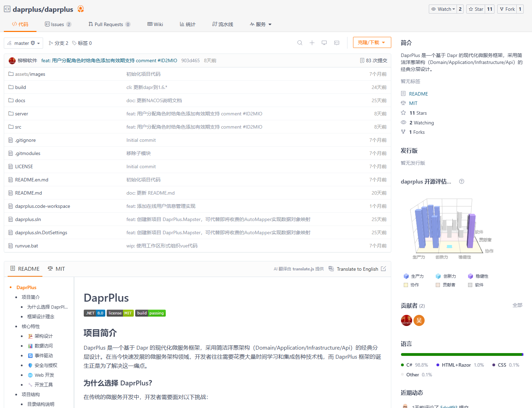Select the MIT tab in readme panel

pos(56,269)
